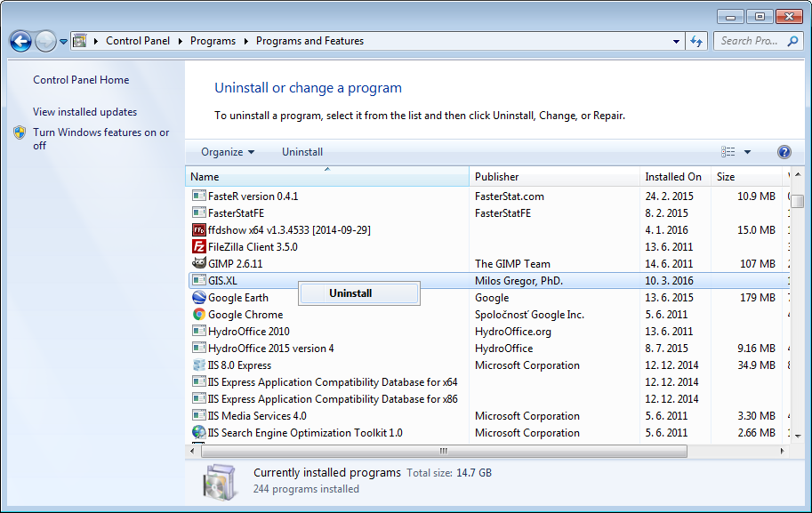Click the Forward navigation arrow button
Viewport: 812px width, 513px height.
click(x=45, y=42)
